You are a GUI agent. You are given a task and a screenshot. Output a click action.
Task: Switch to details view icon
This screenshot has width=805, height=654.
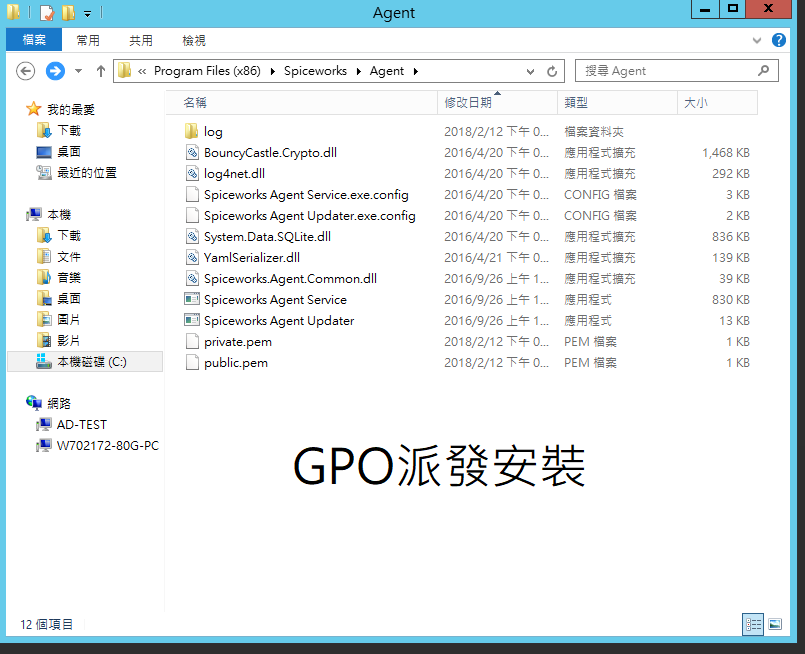753,624
